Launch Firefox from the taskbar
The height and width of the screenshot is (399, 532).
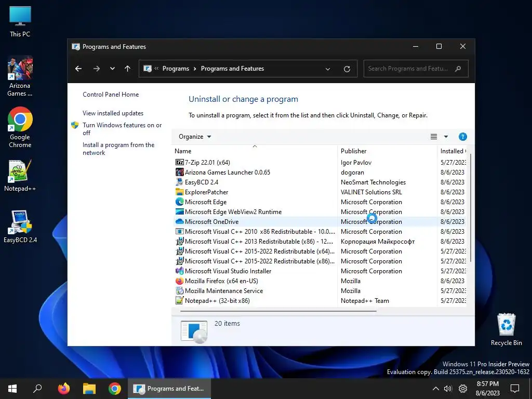click(63, 389)
